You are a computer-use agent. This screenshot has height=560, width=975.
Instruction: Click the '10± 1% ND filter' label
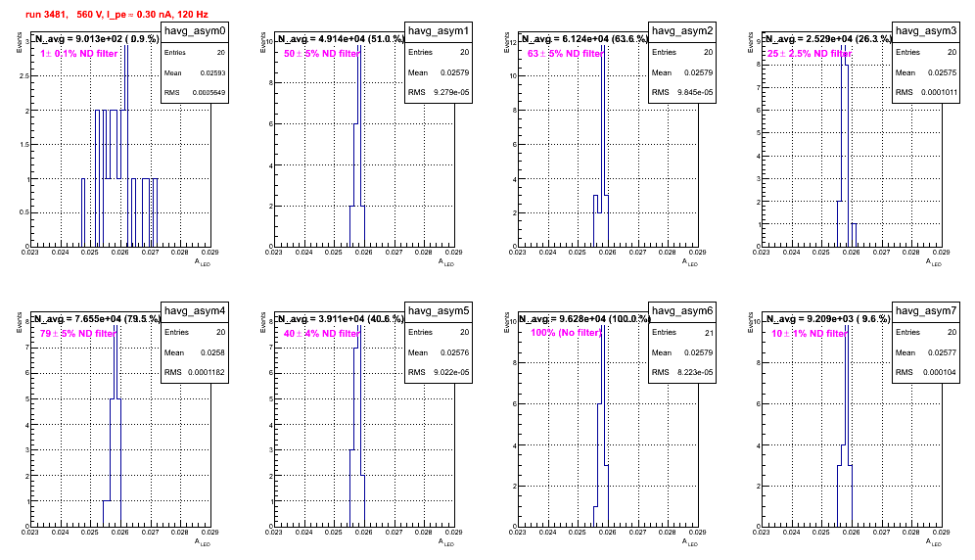tap(809, 334)
